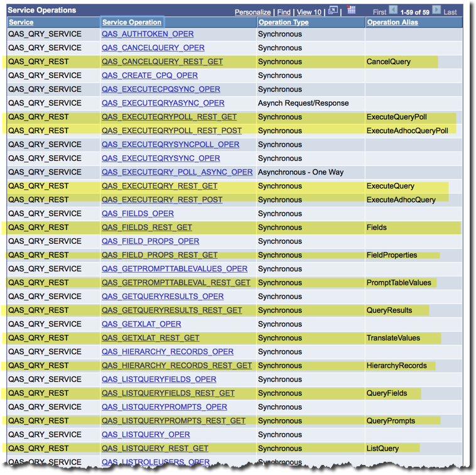
Task: Open QAS_CREATE_CPQ_OPER link
Action: (149, 75)
